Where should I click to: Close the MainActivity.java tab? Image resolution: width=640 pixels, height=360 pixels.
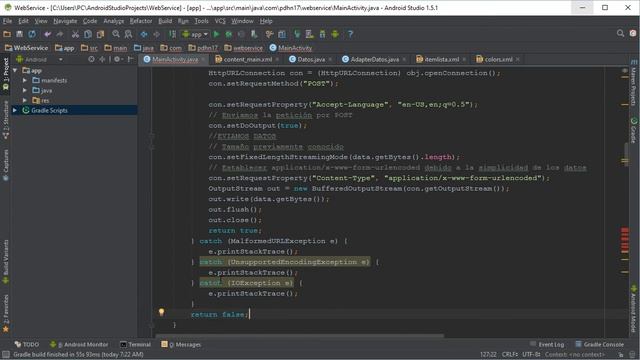pyautogui.click(x=204, y=60)
